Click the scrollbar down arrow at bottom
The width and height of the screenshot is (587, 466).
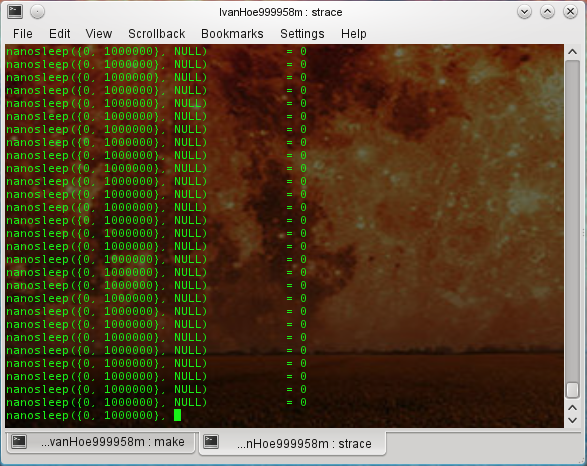(x=572, y=420)
